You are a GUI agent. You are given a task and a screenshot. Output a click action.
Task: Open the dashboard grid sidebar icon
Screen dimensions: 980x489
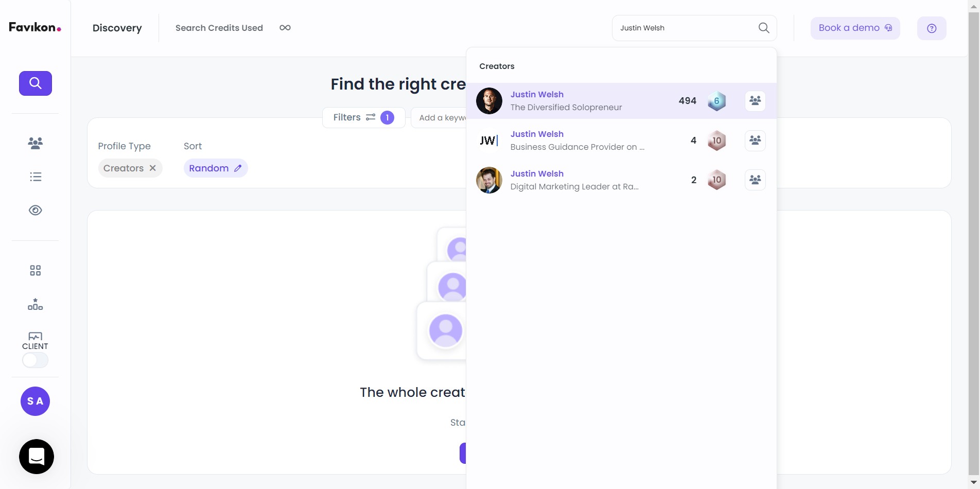36,271
